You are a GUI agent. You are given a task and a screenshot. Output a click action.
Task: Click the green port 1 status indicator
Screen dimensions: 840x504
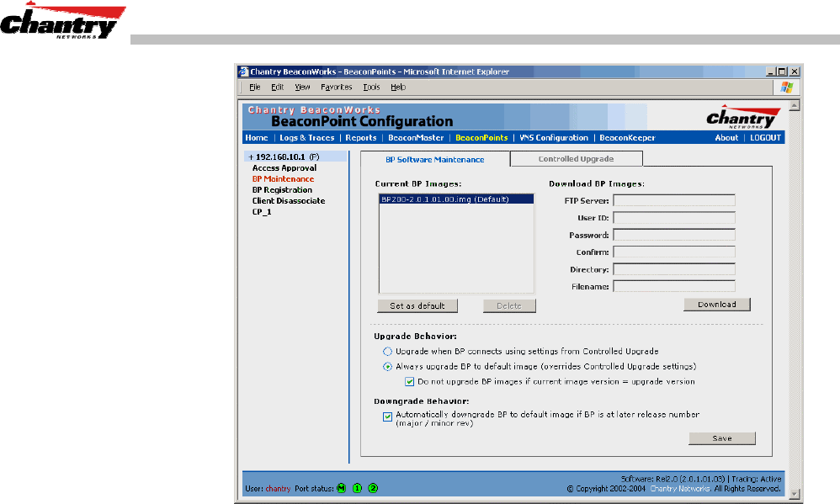358,488
